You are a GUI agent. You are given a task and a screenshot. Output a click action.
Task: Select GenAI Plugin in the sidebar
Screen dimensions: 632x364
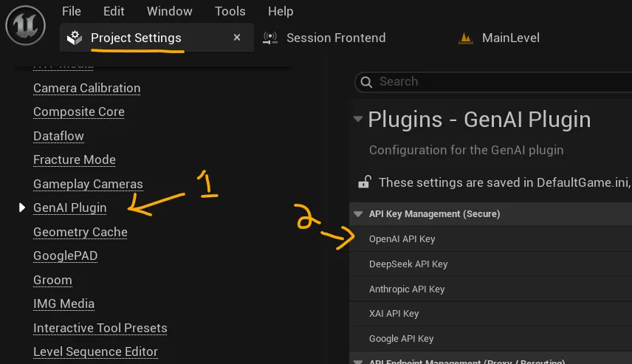click(x=69, y=207)
